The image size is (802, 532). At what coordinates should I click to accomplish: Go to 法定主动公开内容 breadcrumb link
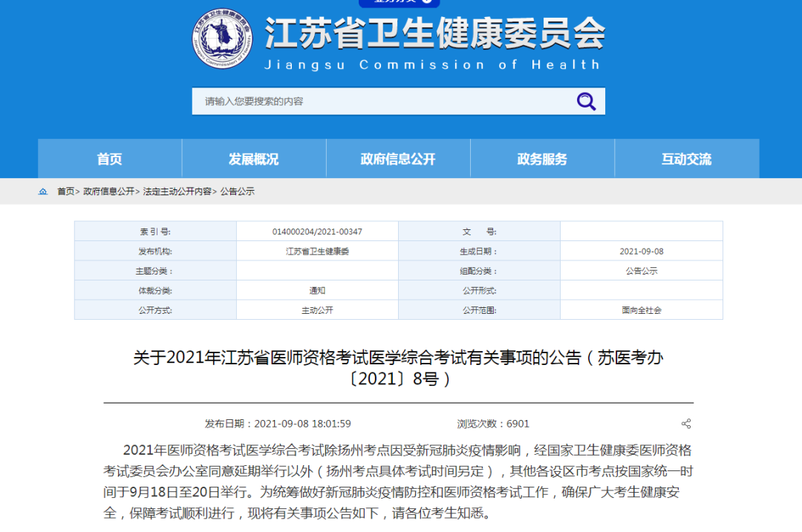point(177,191)
